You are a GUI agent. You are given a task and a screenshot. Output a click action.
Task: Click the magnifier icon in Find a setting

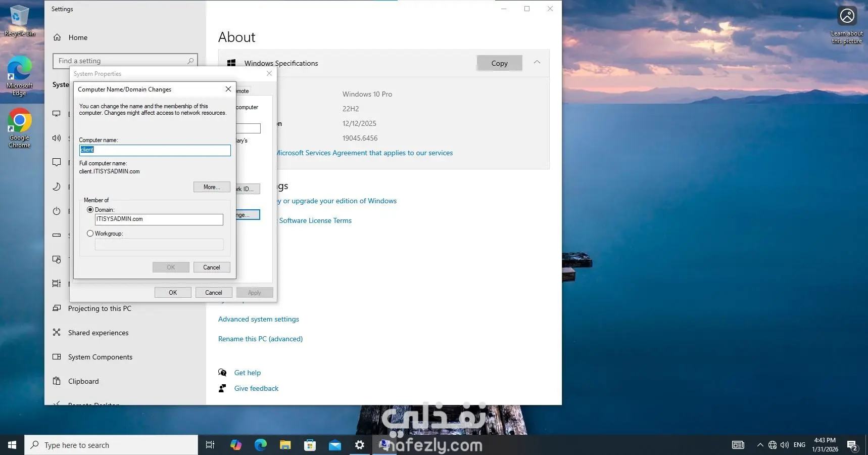click(x=190, y=61)
